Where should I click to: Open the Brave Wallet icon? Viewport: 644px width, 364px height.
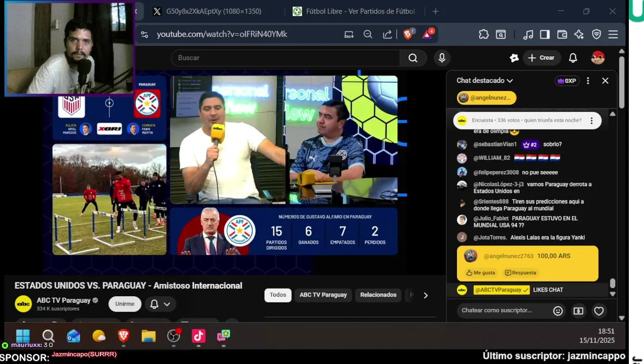pos(562,34)
